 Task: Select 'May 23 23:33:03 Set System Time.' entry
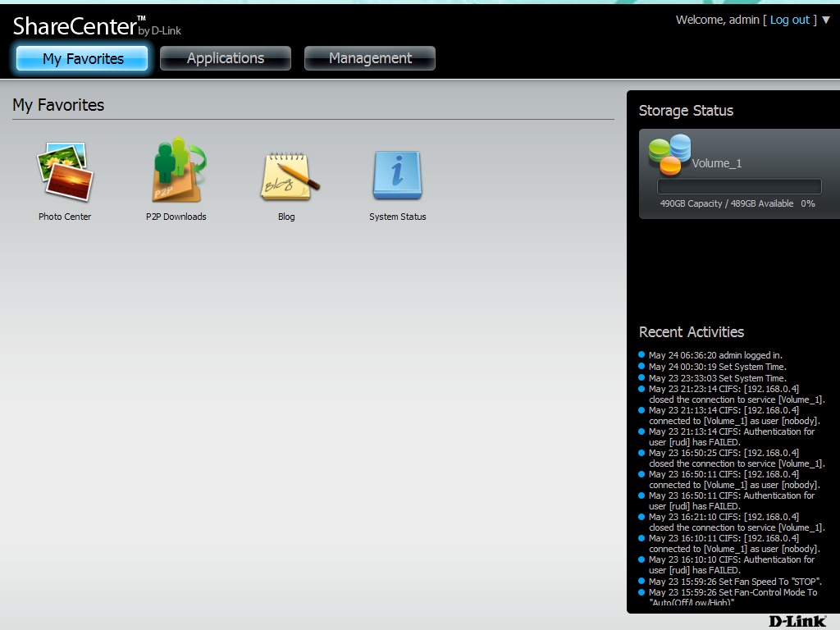point(717,377)
